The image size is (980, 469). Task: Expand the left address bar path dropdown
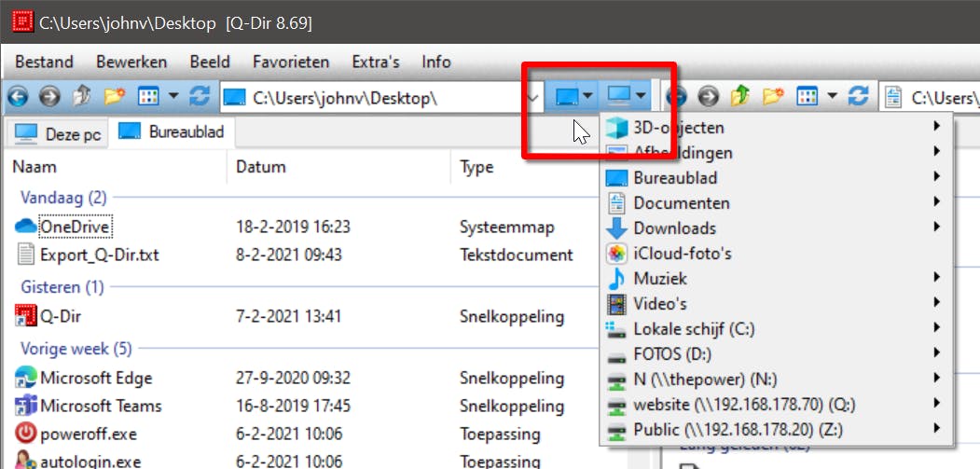533,98
